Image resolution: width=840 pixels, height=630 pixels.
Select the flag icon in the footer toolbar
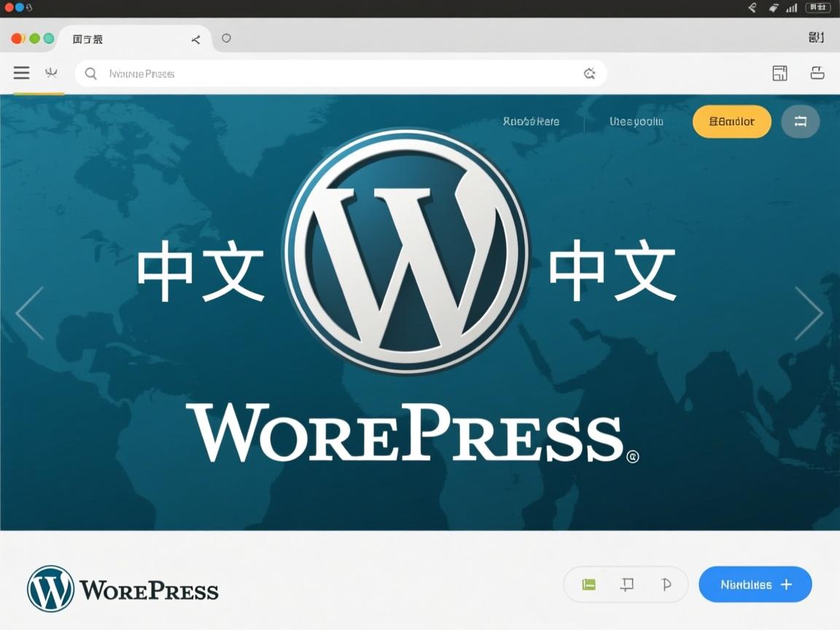coord(666,584)
